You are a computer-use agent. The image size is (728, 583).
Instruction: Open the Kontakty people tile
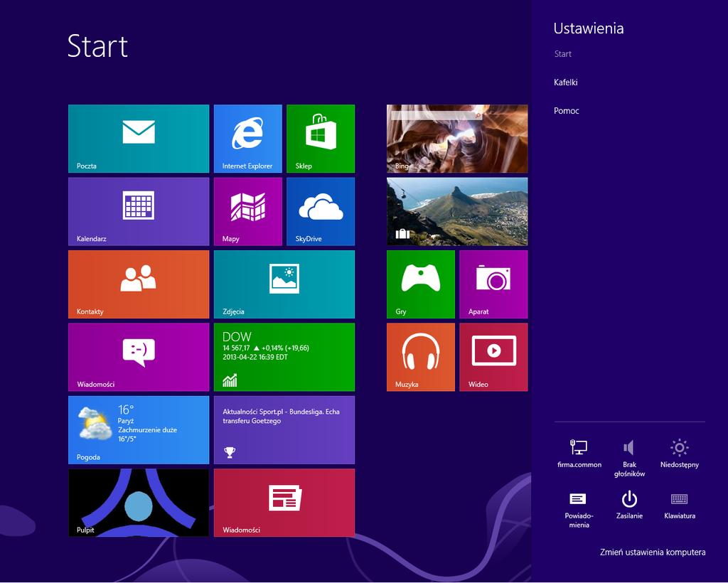point(139,284)
